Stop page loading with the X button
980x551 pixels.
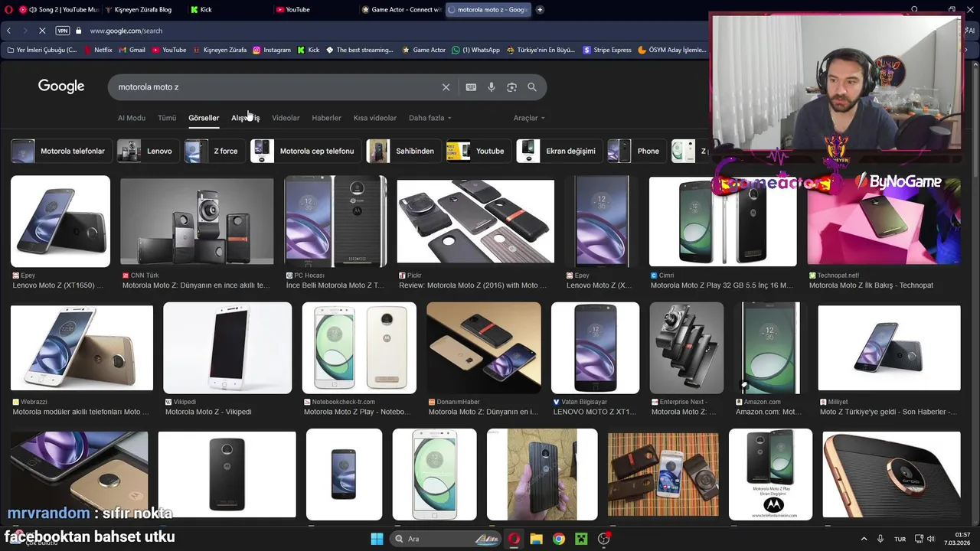42,31
